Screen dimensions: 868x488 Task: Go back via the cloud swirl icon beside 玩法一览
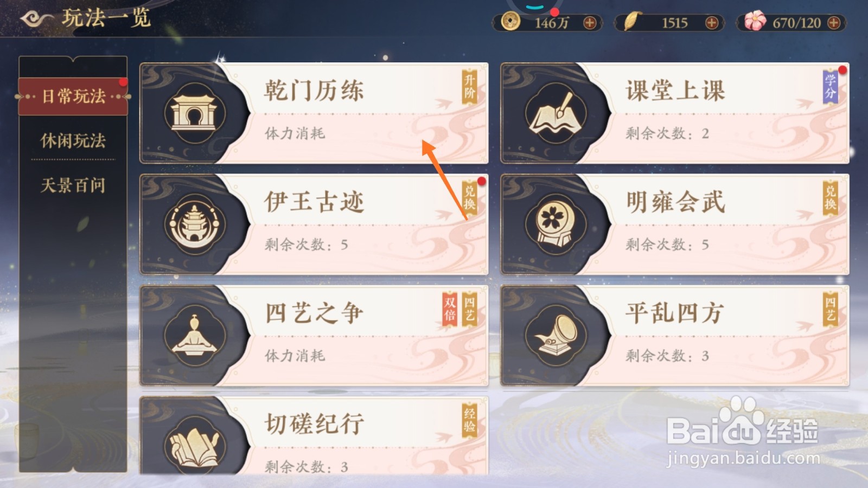(x=36, y=19)
